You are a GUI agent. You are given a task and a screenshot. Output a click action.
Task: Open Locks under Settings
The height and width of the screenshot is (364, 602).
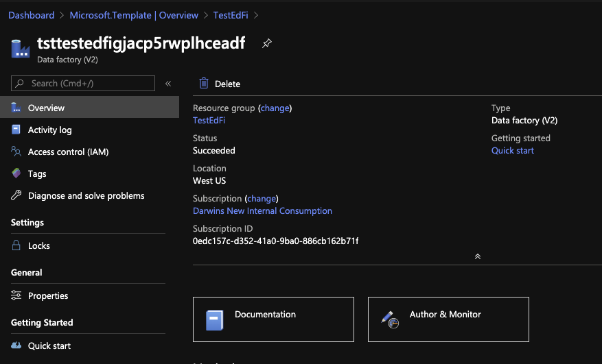coord(89,245)
